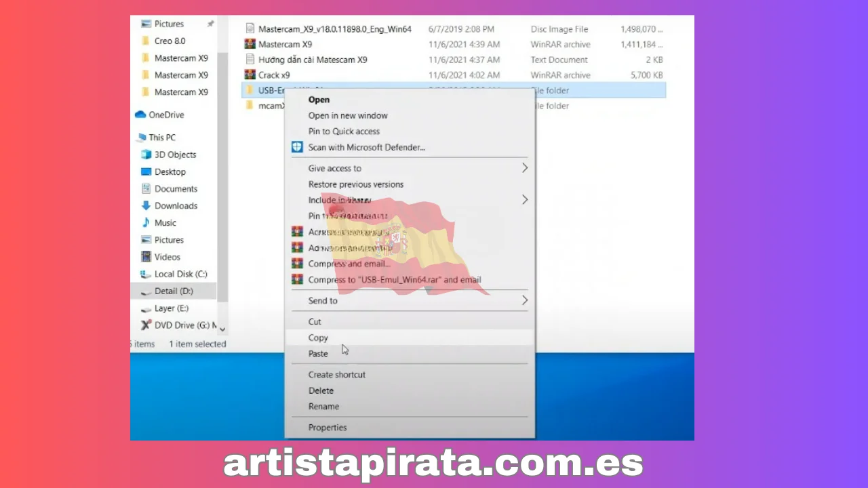Select This PC in the sidebar
The height and width of the screenshot is (488, 868).
coord(156,138)
